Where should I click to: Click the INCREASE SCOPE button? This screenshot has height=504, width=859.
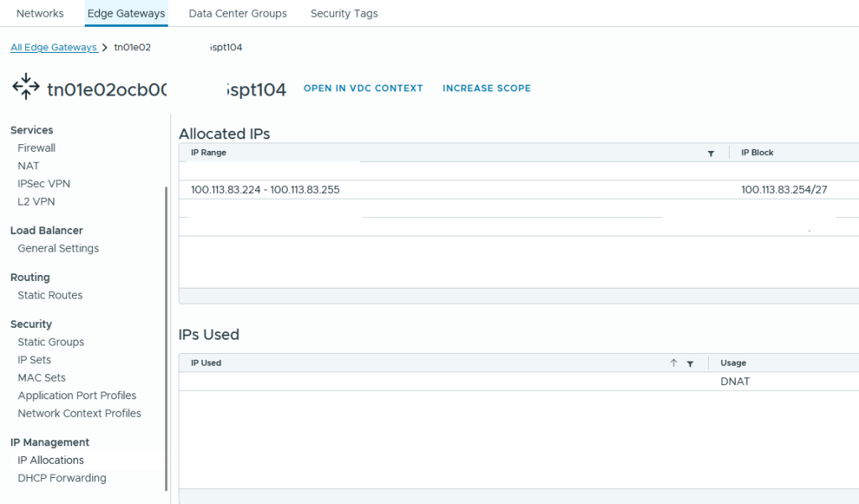(x=487, y=88)
